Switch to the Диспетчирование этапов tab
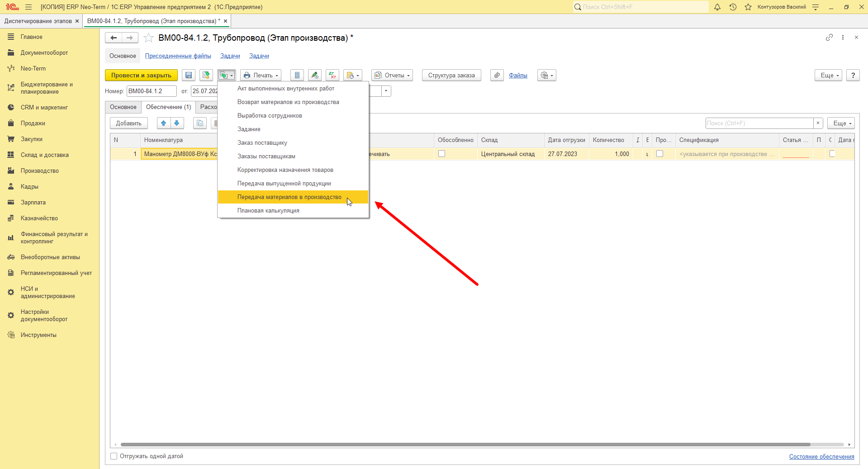 (x=38, y=21)
